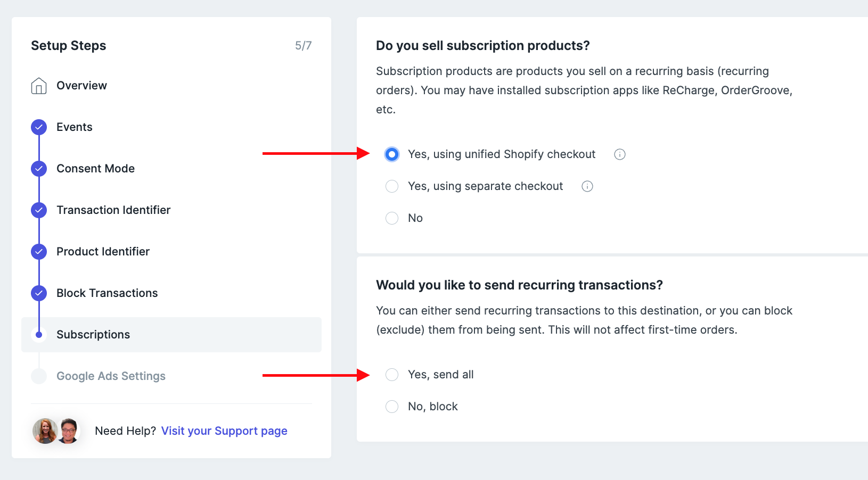Choose 'No' for subscription products
The height and width of the screenshot is (480, 868).
coord(392,218)
